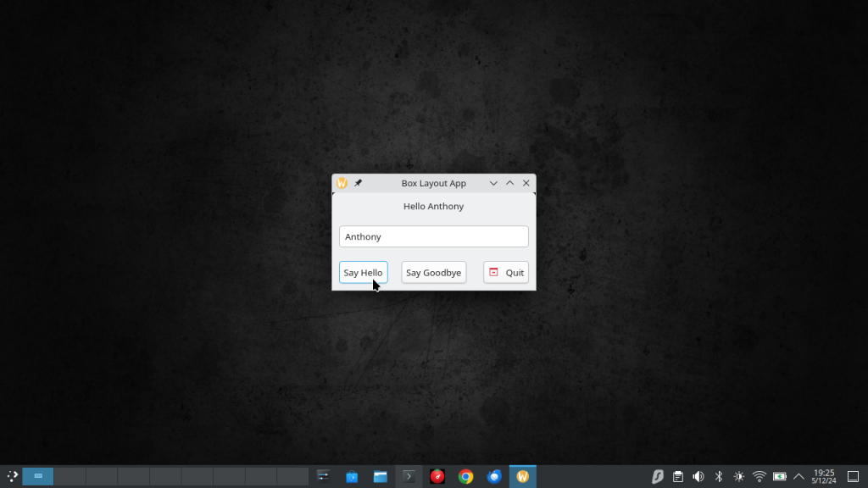Click the Surfshark VPN tray icon
868x488 pixels.
click(658, 476)
